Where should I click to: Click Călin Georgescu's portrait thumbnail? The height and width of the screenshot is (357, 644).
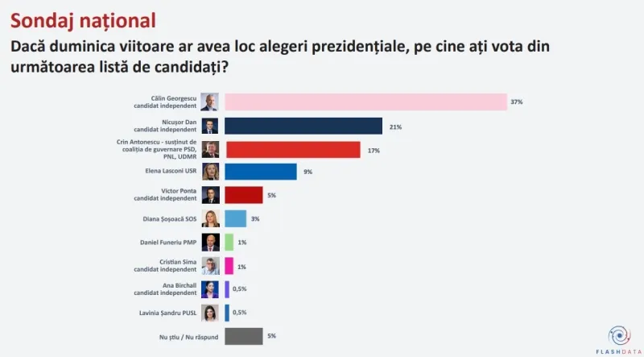pyautogui.click(x=209, y=102)
